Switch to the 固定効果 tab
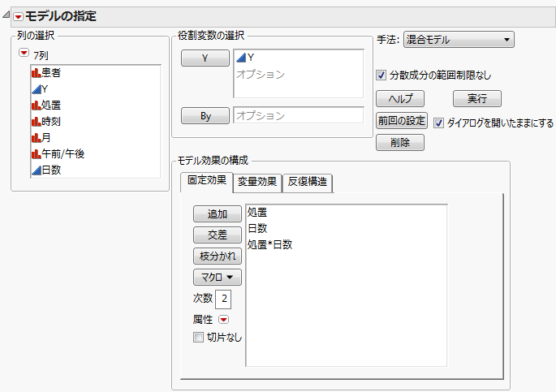Viewport: 556px width, 392px height. coord(207,181)
